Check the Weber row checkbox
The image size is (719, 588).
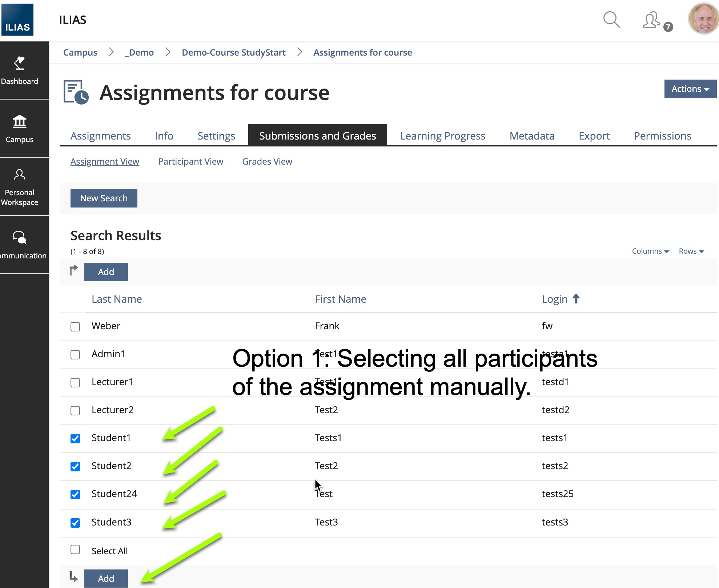click(75, 326)
